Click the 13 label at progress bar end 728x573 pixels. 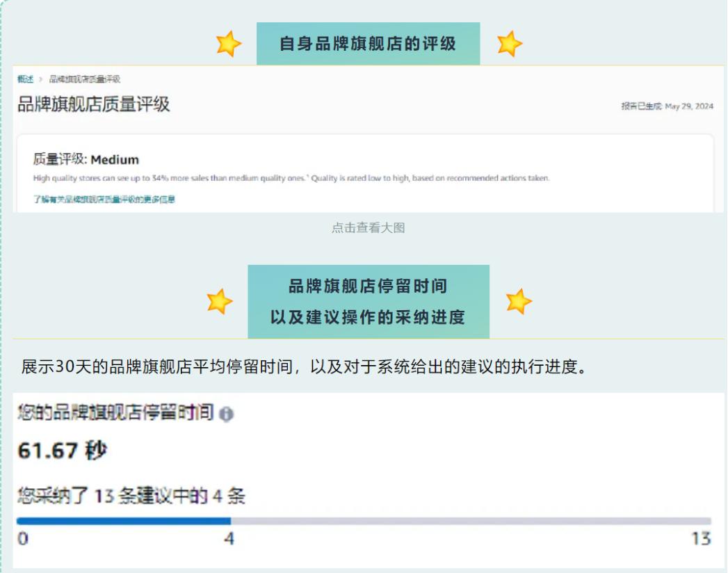(702, 539)
